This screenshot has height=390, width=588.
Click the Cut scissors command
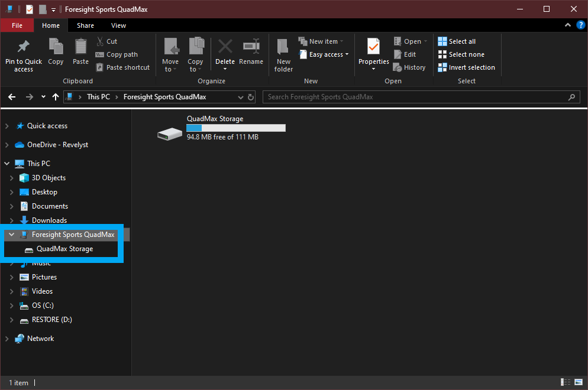[107, 41]
